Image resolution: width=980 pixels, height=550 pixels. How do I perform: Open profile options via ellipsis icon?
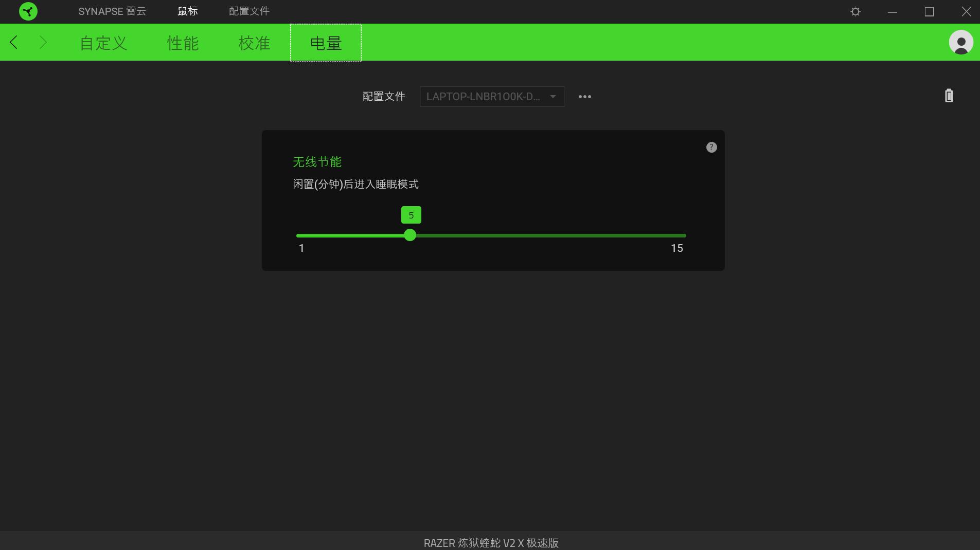[584, 97]
